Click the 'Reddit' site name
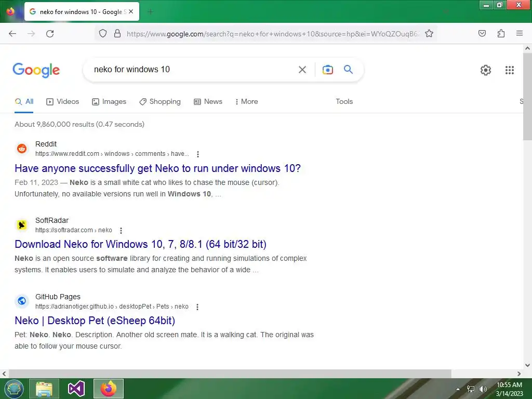532x399 pixels. 46,144
